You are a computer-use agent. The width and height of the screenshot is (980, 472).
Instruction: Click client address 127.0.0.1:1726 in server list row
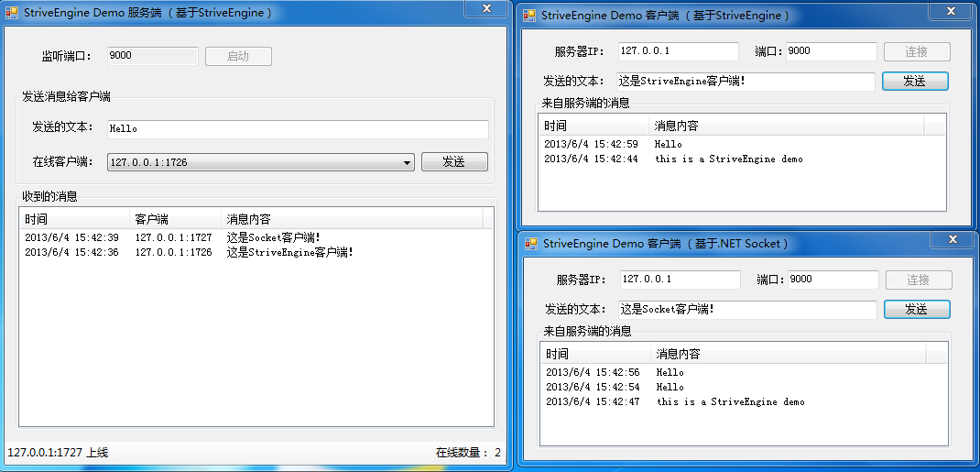pos(173,253)
